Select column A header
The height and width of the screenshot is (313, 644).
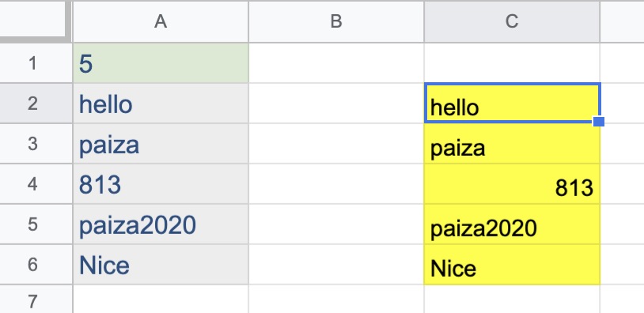[x=161, y=22]
